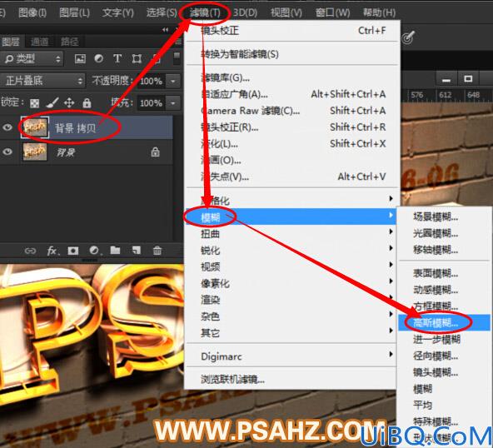Screen dimensions: 493x448
Task: Select the 背景 layer thumbnail
Action: [35, 152]
